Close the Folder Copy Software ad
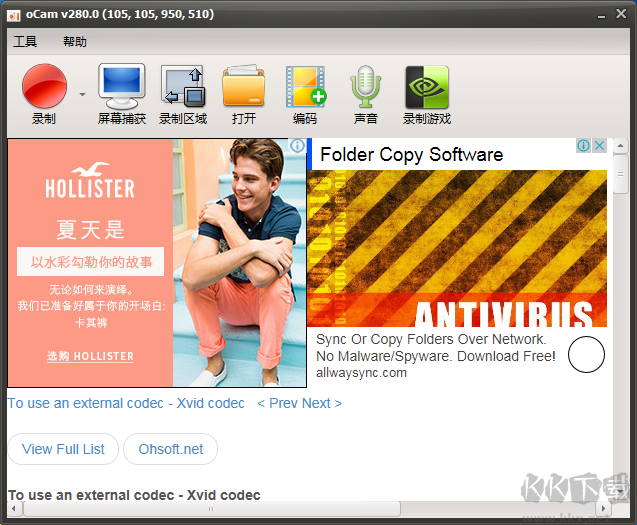The image size is (637, 525). tap(600, 145)
